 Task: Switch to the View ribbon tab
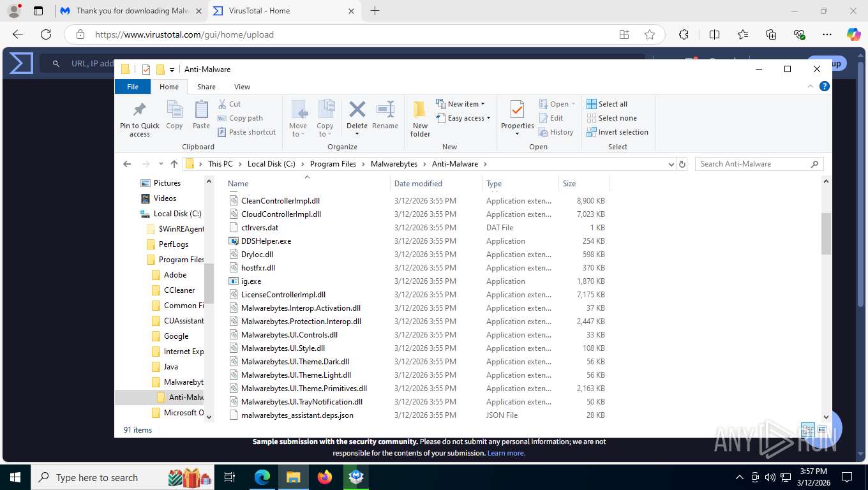click(x=242, y=87)
